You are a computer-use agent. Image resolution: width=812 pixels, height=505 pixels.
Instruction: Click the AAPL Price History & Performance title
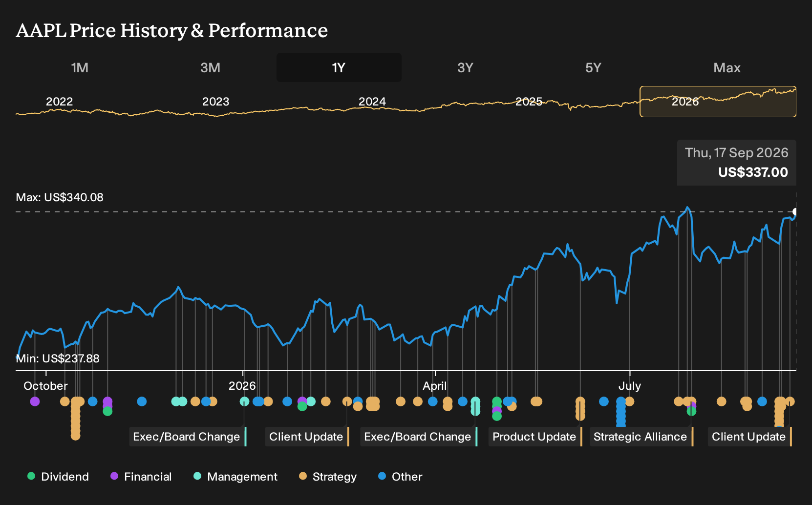(172, 30)
